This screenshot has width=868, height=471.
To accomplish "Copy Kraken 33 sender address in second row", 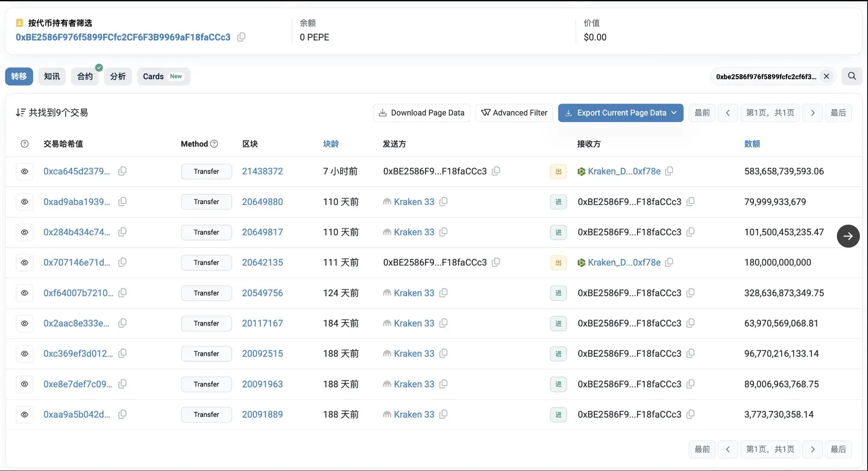I will (443, 202).
